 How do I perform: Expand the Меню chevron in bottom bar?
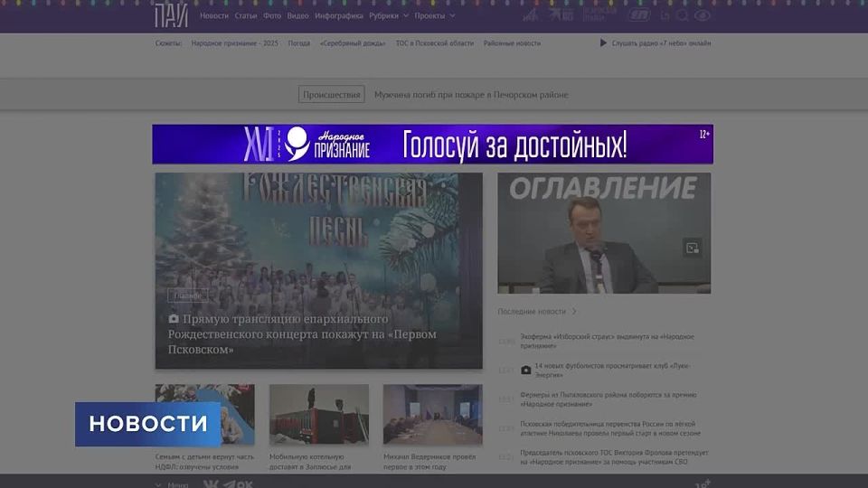(x=159, y=484)
